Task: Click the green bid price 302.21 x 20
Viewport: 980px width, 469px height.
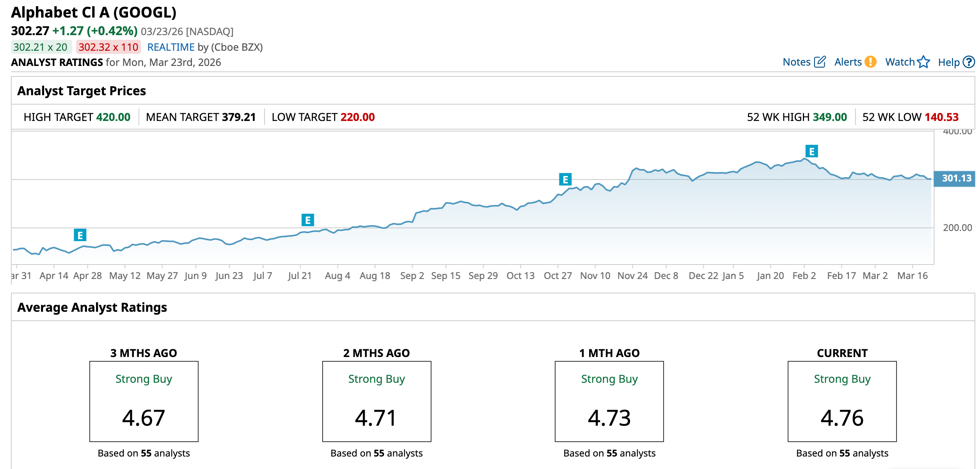Action: pos(41,47)
